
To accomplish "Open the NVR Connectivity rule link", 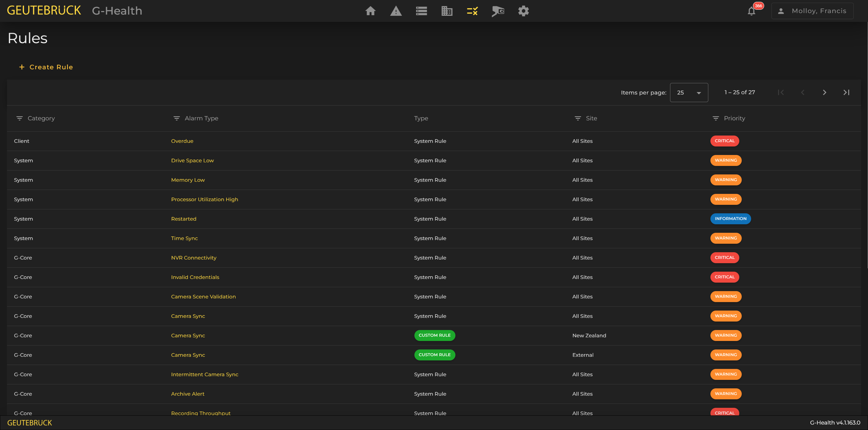I will pos(193,258).
